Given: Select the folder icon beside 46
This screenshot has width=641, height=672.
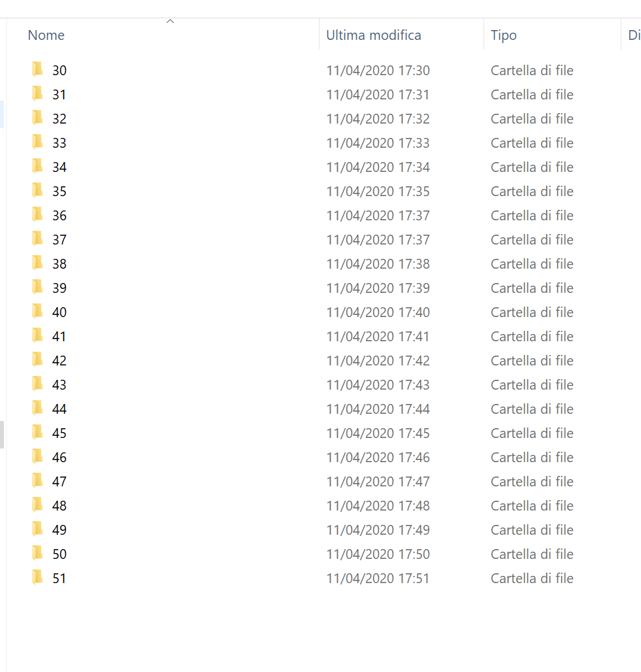Looking at the screenshot, I should coord(38,456).
